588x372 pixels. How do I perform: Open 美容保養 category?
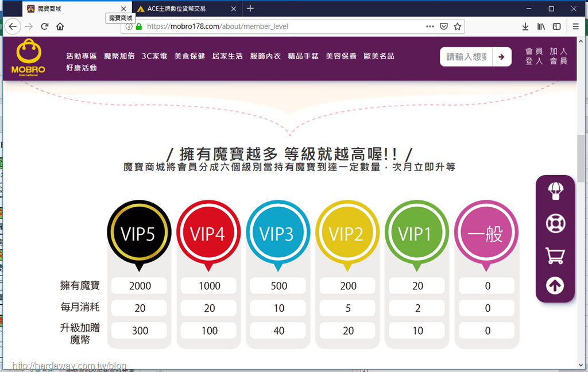341,56
